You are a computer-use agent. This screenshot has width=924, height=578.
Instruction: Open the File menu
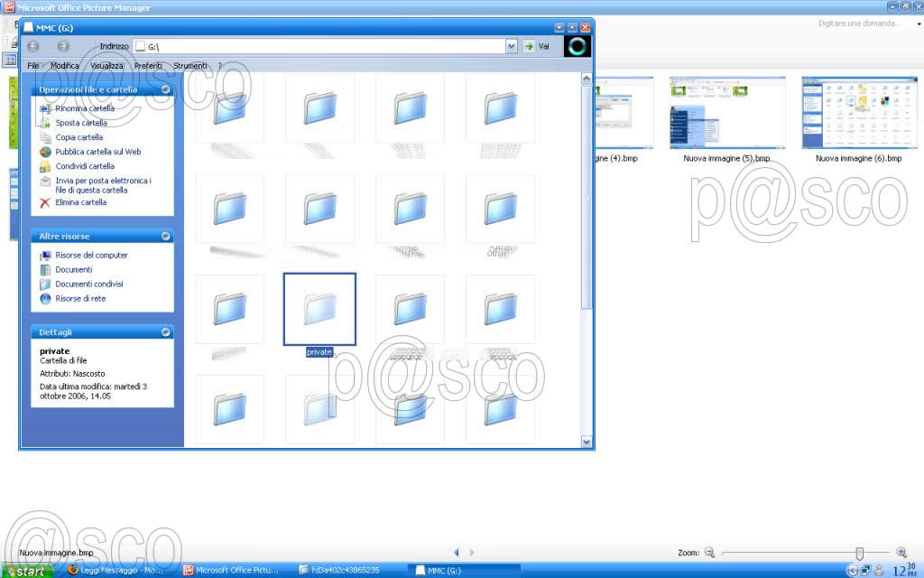pos(33,65)
